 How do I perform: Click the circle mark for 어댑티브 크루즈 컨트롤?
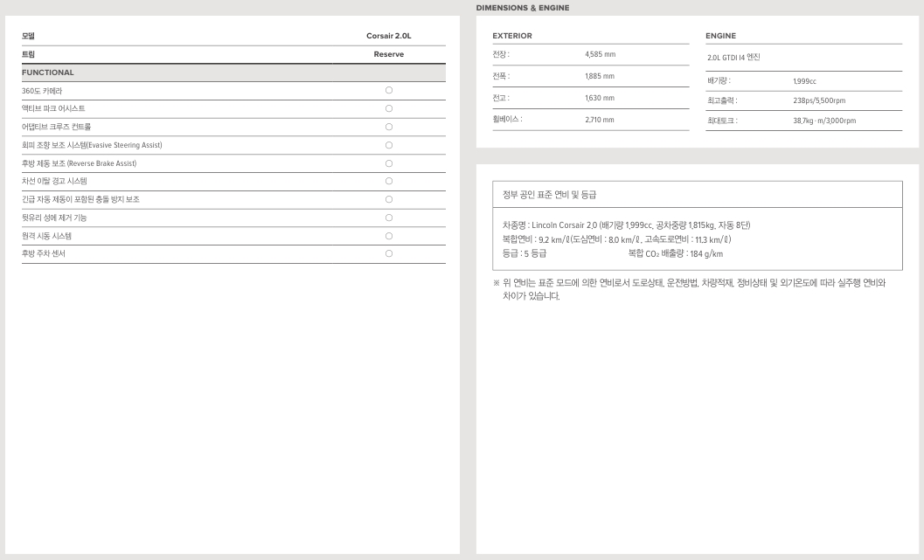click(389, 127)
